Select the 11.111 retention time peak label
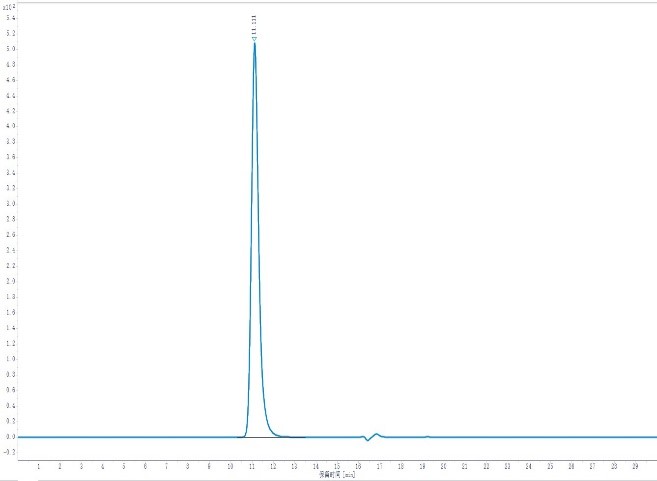The width and height of the screenshot is (657, 481). point(254,24)
